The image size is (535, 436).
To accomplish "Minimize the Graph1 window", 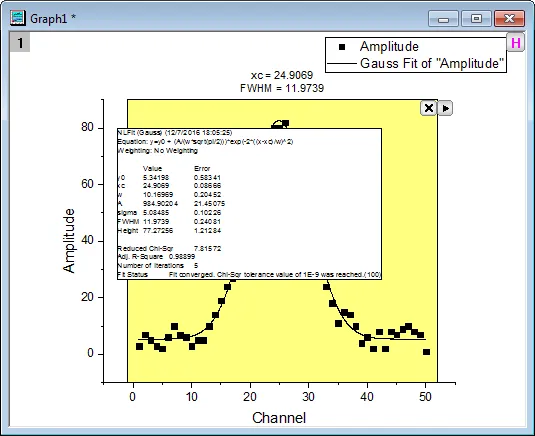I will 443,18.
